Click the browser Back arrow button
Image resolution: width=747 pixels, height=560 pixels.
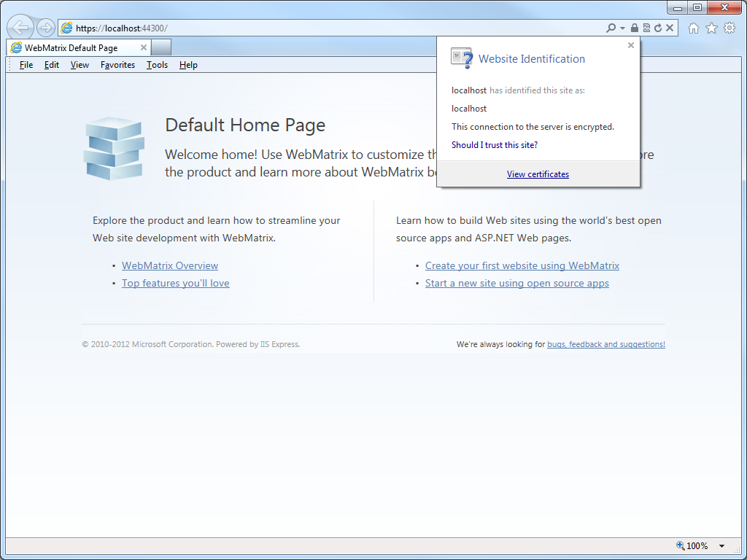[20, 28]
